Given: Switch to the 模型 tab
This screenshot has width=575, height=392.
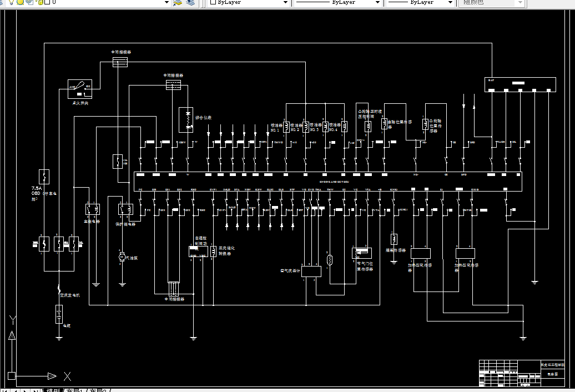Looking at the screenshot, I should [53, 390].
